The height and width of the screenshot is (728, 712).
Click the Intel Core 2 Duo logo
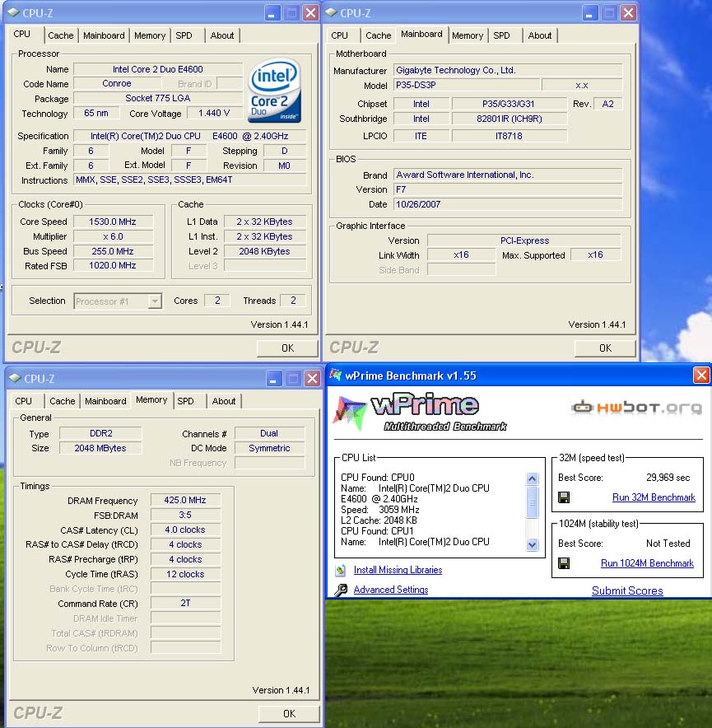tap(274, 91)
